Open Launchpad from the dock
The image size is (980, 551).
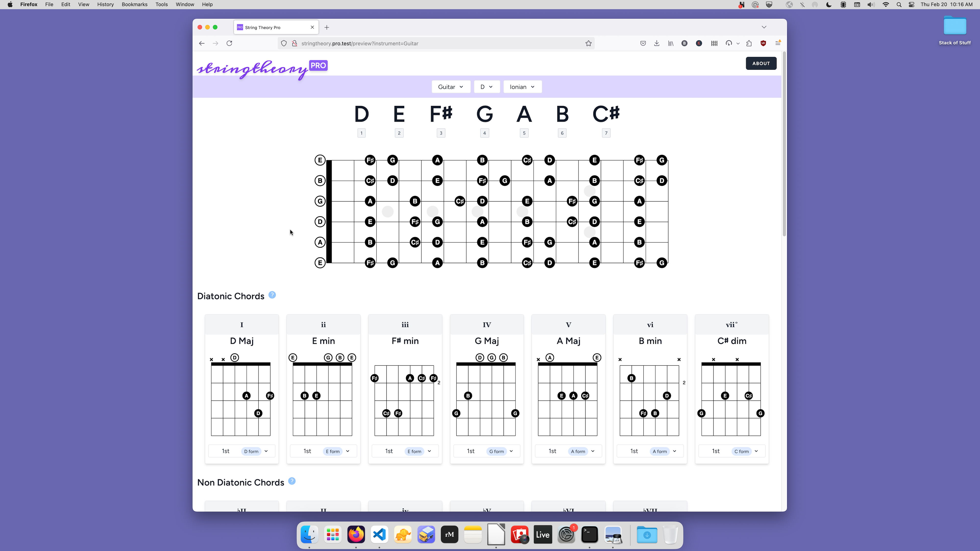coord(333,535)
